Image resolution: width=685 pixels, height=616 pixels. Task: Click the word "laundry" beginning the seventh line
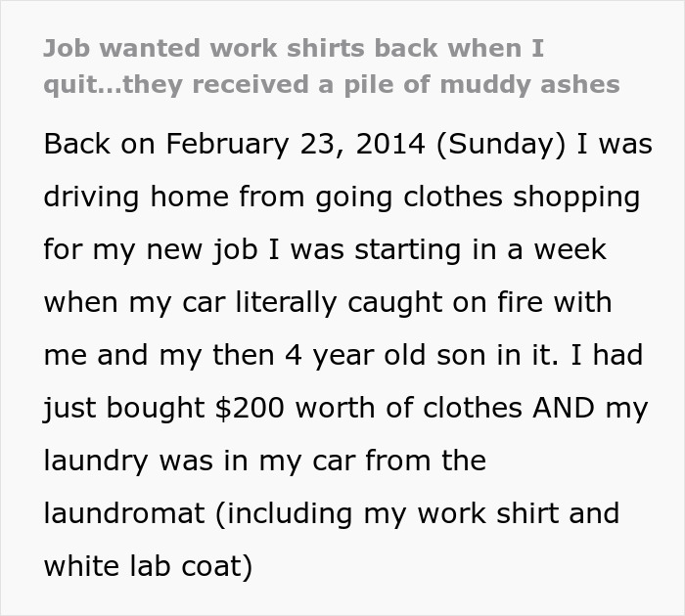[96, 461]
